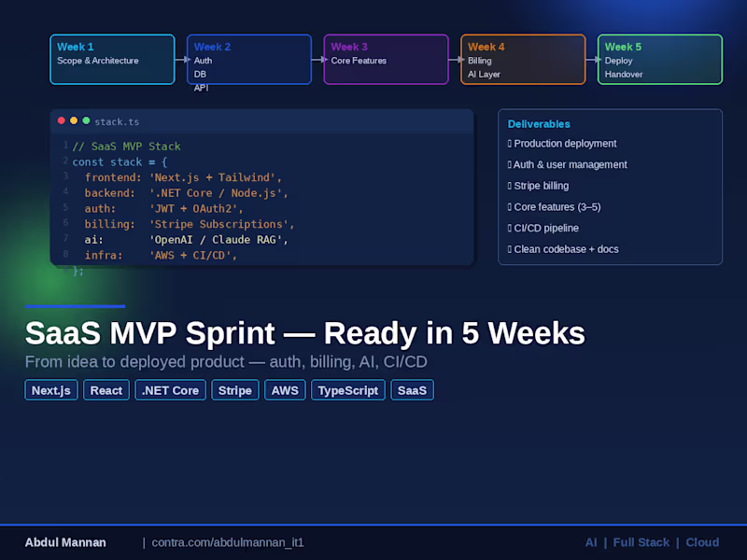Click the Next.js tag
747x560 pixels.
pyautogui.click(x=51, y=390)
